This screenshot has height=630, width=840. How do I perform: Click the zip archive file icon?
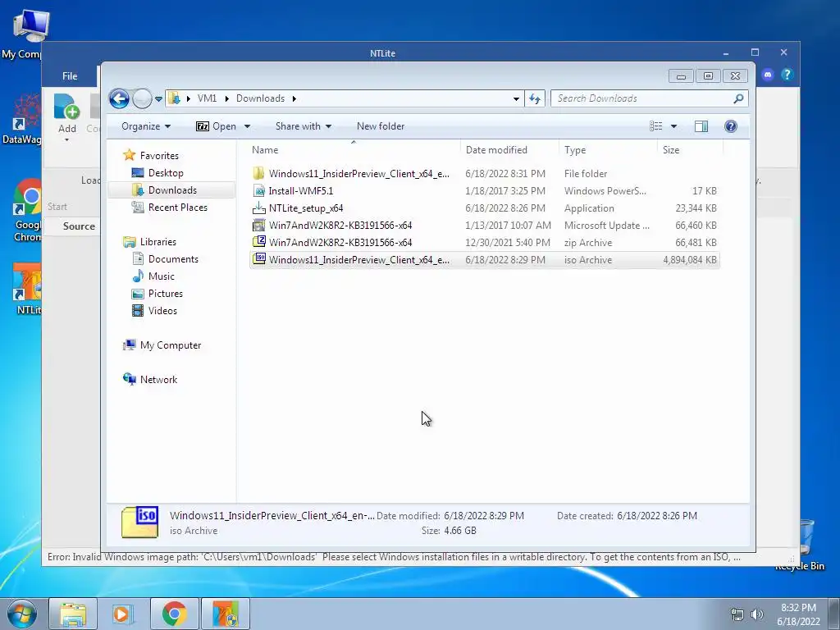[258, 242]
